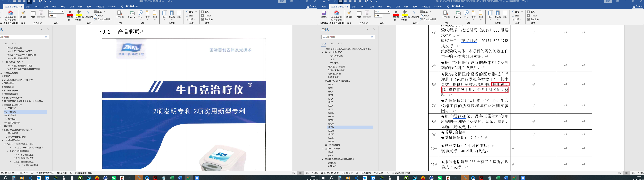
Task: Click justify alignment icon in left window title bar
Action: tap(29, 1)
